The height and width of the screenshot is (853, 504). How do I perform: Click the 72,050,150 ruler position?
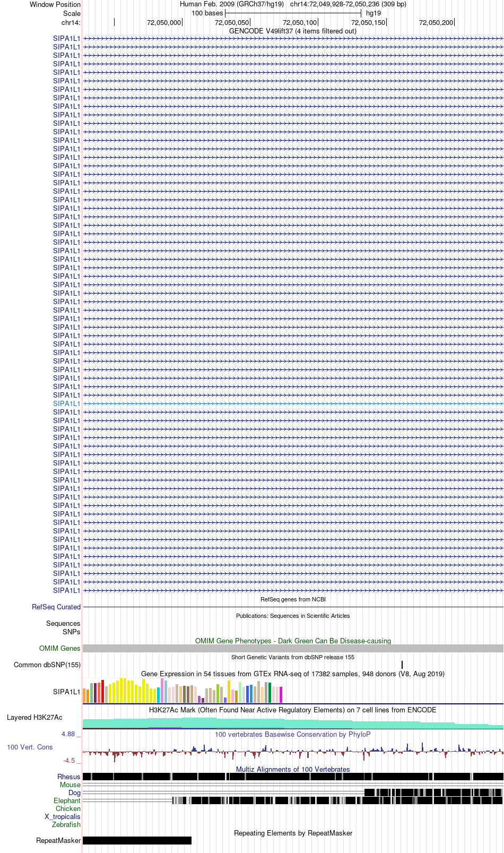(x=368, y=22)
